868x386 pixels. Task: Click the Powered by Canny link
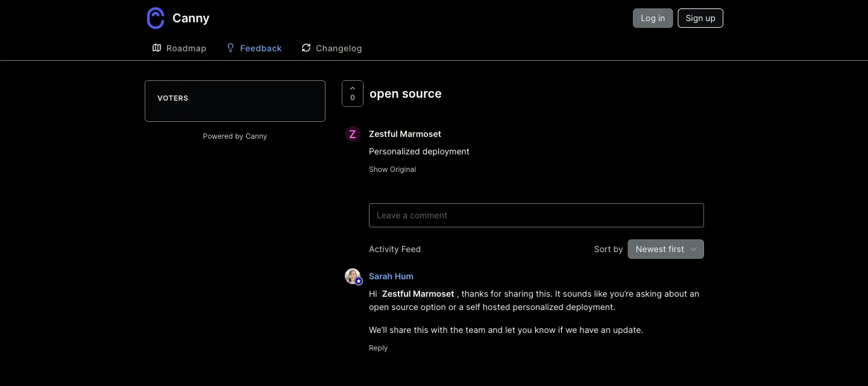235,136
